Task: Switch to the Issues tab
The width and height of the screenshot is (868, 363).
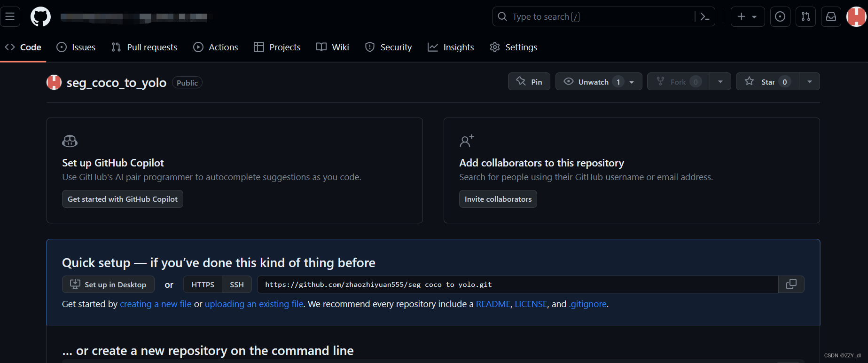Action: pyautogui.click(x=76, y=47)
